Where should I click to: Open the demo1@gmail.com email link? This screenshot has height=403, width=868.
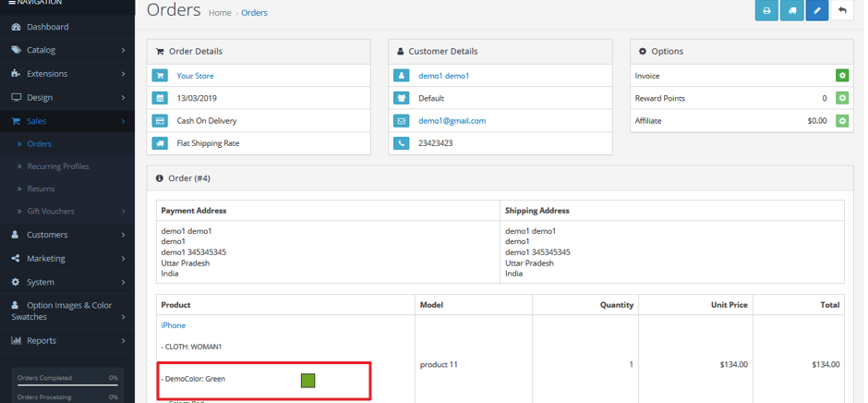point(452,121)
